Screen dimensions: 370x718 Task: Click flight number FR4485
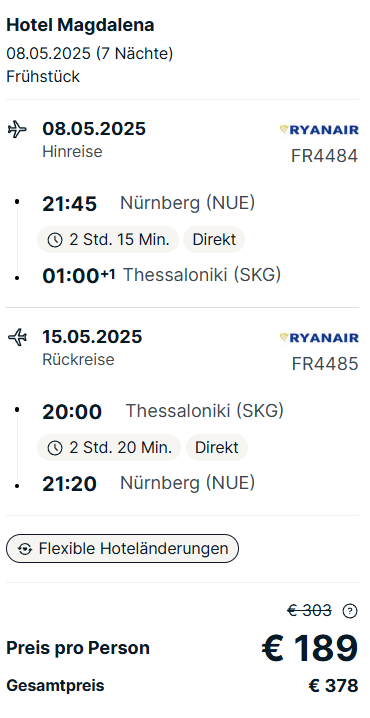click(x=325, y=364)
